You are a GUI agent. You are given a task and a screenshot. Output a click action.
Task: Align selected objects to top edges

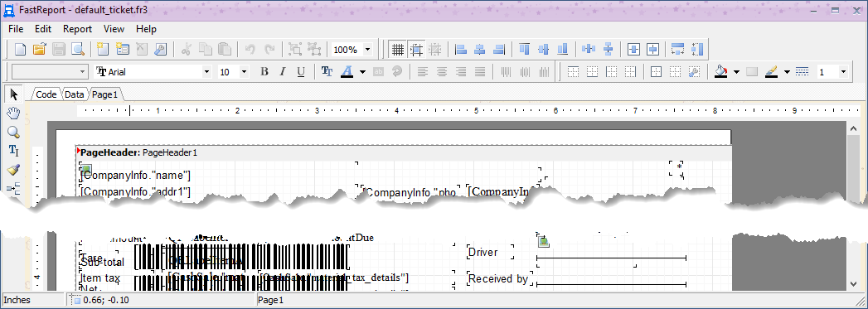(x=525, y=49)
